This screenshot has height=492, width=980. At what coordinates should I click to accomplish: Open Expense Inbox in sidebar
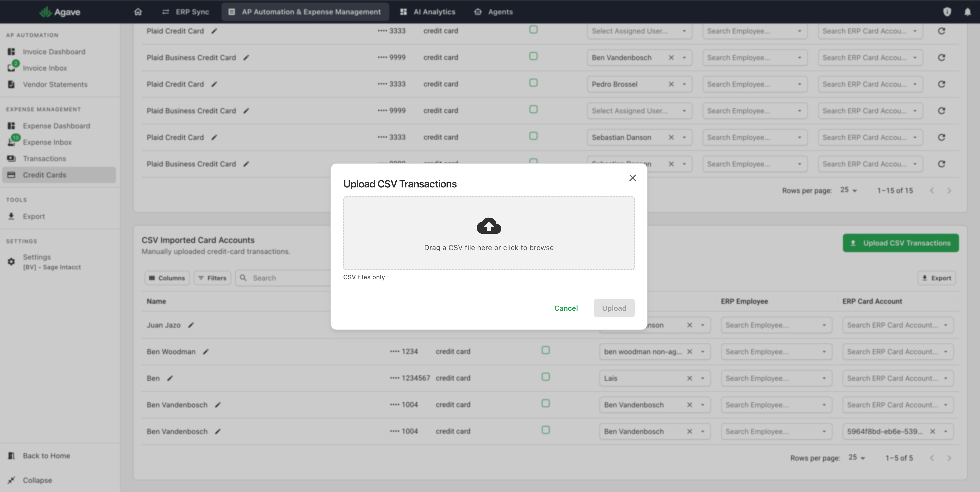pos(47,142)
